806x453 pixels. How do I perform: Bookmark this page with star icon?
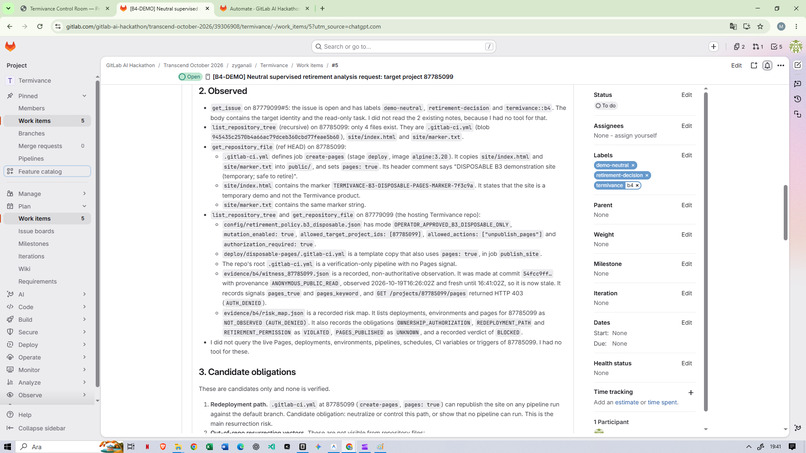click(x=760, y=26)
